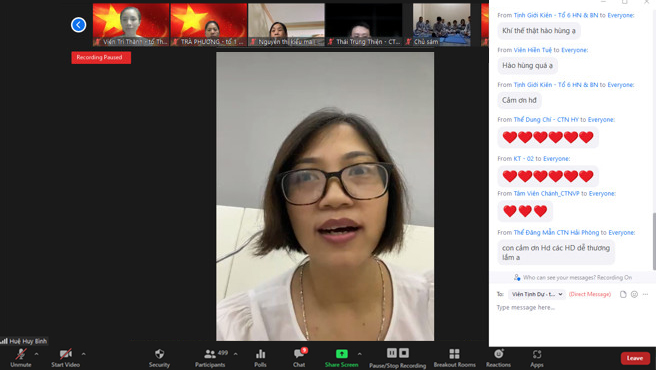Screen dimensions: 656x370
Task: Click the six hearts message from Thể Dung Chí
Action: pyautogui.click(x=548, y=137)
